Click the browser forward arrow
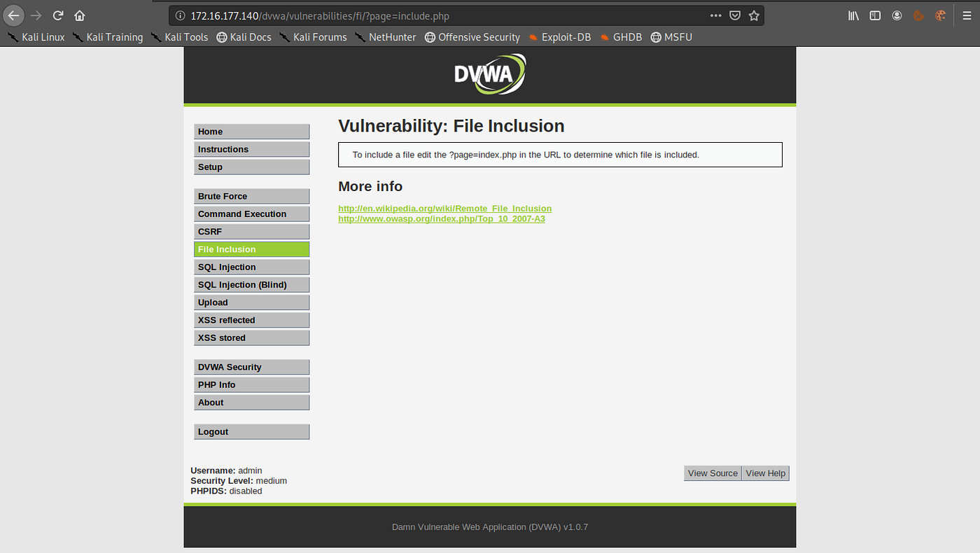Screen dimensions: 980x553 (37, 15)
